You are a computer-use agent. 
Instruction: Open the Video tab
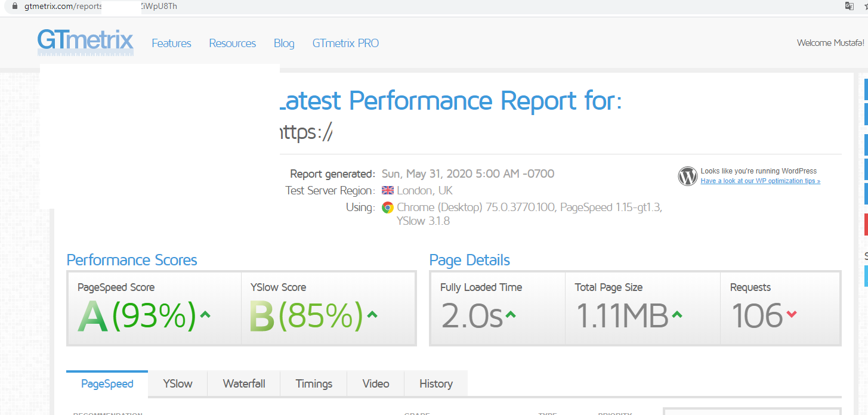pos(376,383)
